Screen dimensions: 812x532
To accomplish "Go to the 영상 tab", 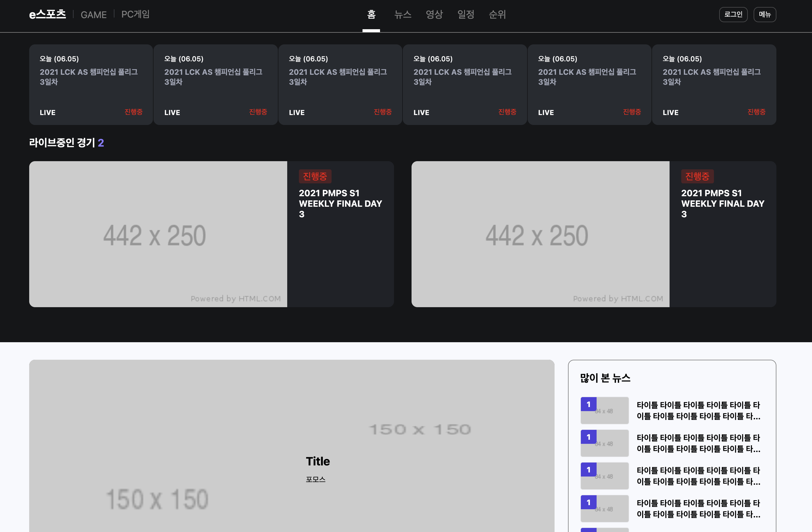I will 434,14.
